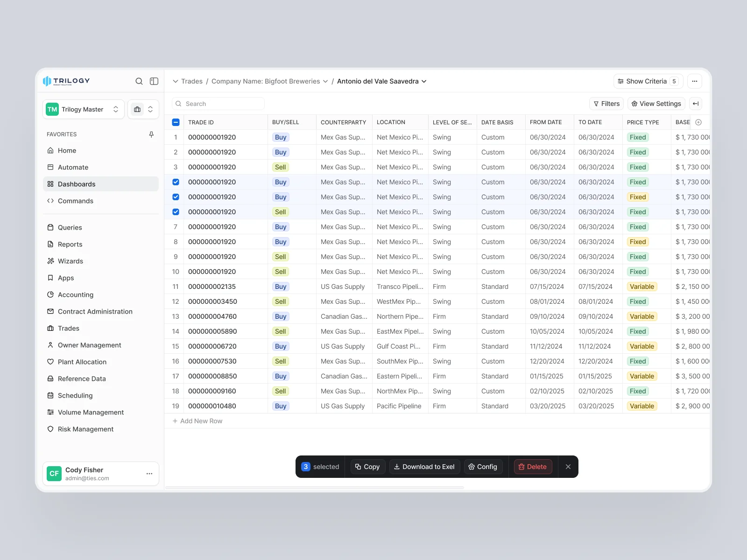This screenshot has height=560, width=747.
Task: Click the Variable price type tag in row 13
Action: click(642, 316)
